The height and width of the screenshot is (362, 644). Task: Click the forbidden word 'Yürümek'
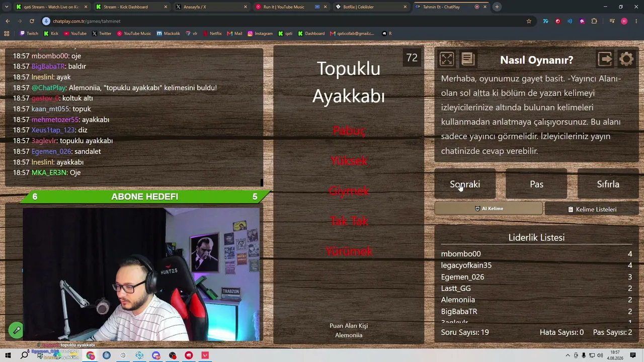click(x=349, y=251)
